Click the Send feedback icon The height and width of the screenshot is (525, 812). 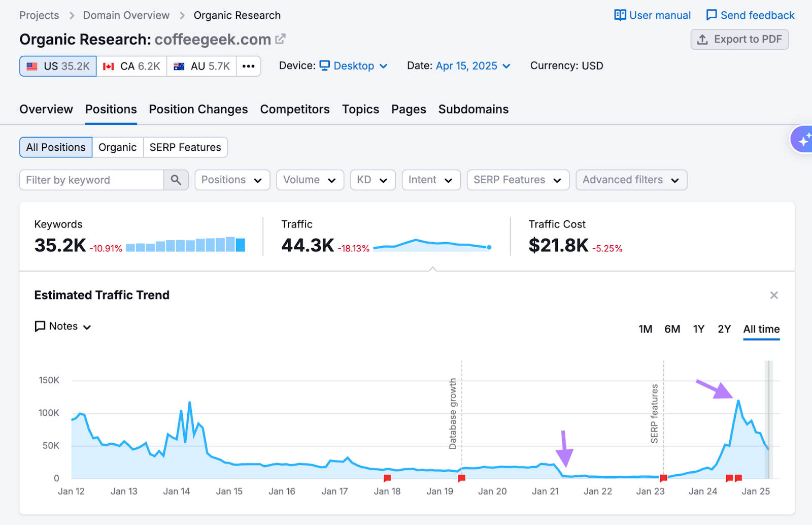click(712, 15)
